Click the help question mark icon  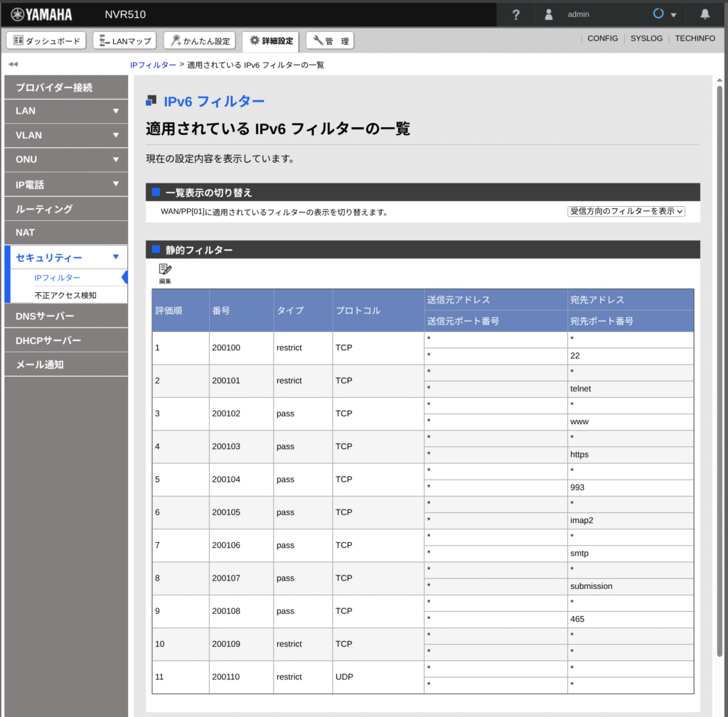[516, 14]
